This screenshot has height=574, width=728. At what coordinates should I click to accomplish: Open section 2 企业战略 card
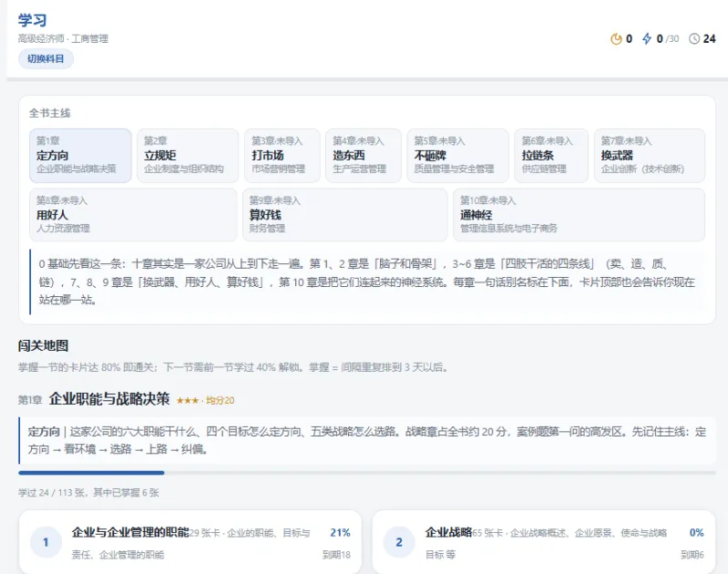[x=544, y=542]
